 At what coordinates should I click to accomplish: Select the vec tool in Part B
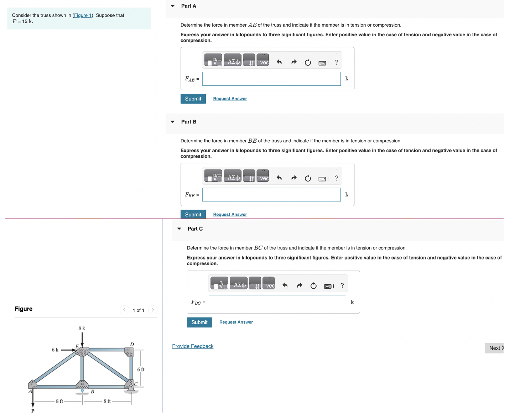[x=263, y=176]
